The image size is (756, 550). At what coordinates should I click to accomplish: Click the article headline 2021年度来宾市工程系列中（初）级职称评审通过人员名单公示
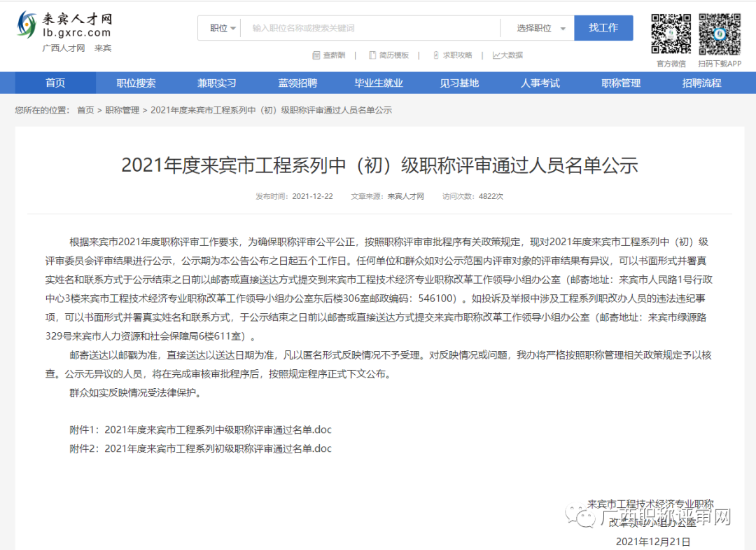tap(379, 165)
